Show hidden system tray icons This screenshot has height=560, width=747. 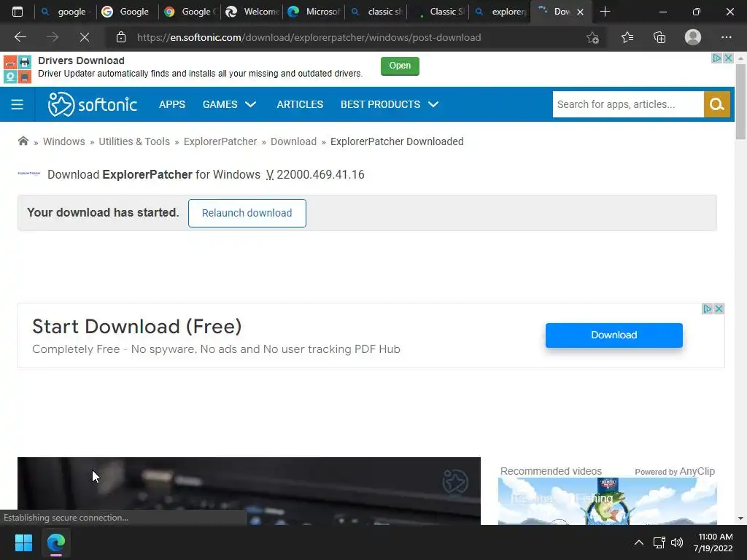pyautogui.click(x=639, y=542)
